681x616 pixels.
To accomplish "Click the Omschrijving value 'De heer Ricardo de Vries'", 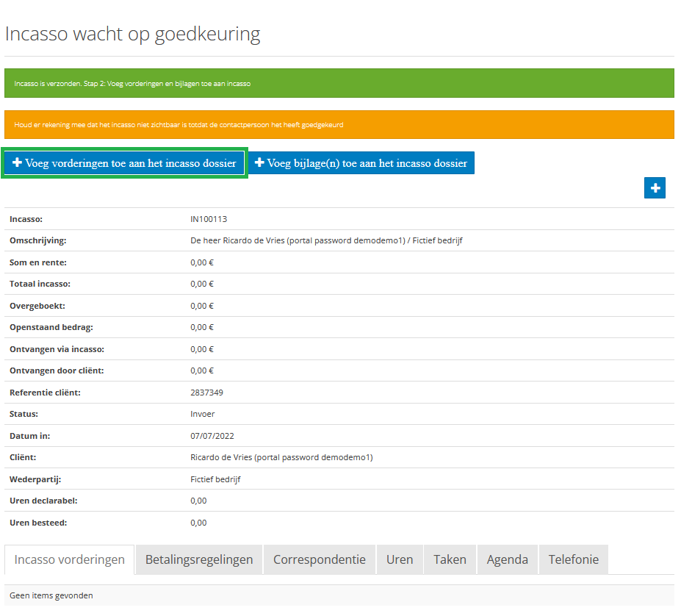I will 326,240.
